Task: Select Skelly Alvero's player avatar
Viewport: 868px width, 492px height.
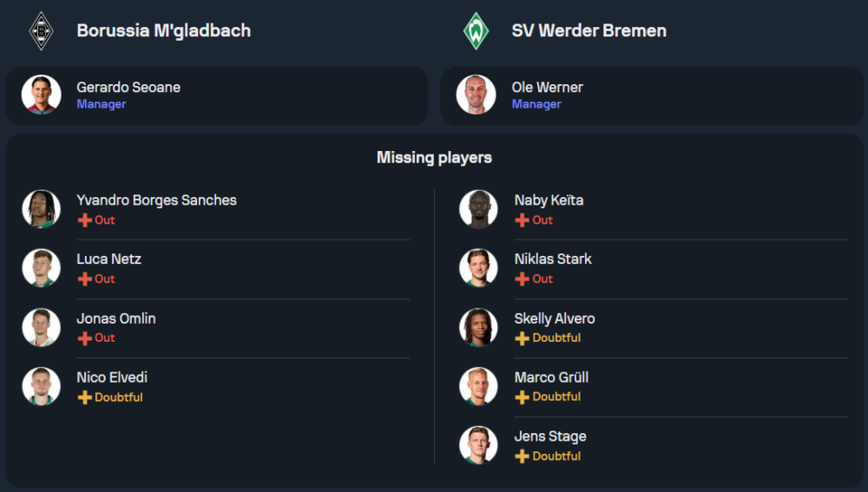Action: point(478,327)
